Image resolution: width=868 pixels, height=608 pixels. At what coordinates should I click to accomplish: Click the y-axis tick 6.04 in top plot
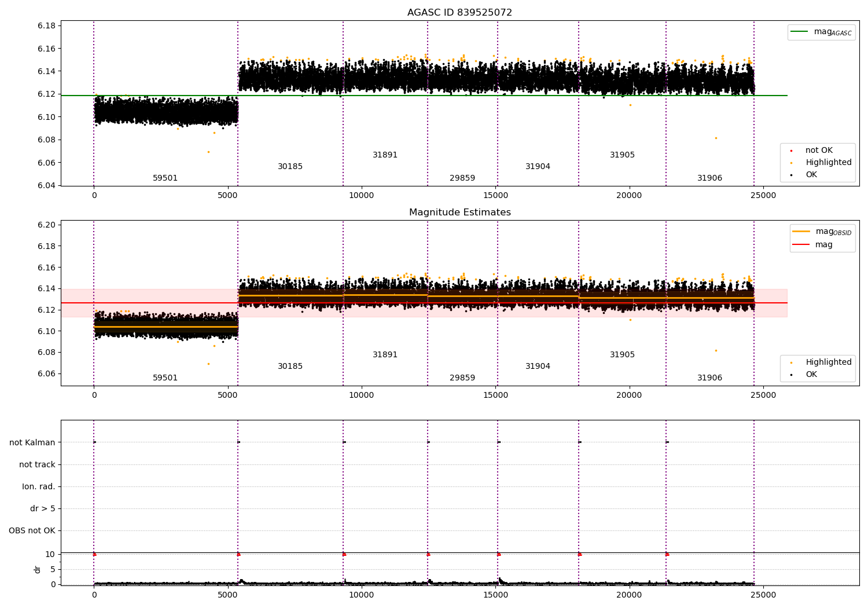click(x=46, y=185)
